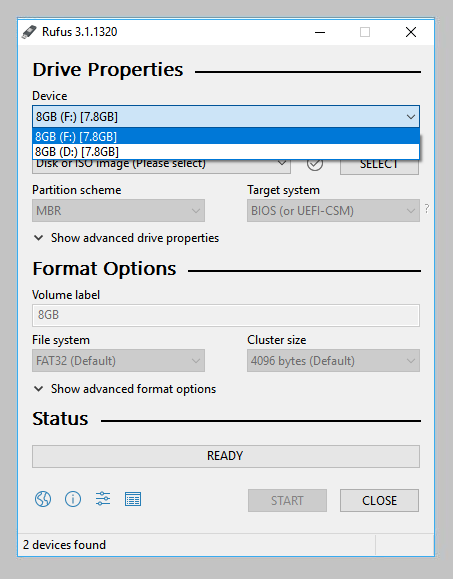Open the Cluster size dropdown
The height and width of the screenshot is (579, 453).
tap(333, 361)
